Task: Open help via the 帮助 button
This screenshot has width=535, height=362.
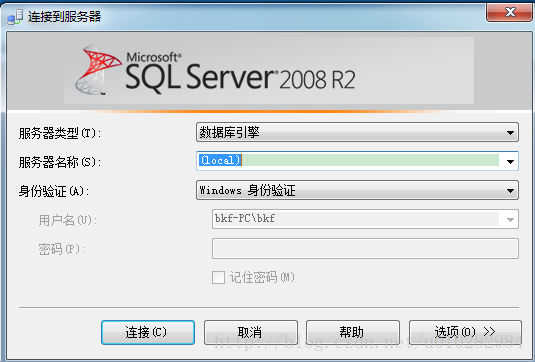Action: (x=353, y=332)
